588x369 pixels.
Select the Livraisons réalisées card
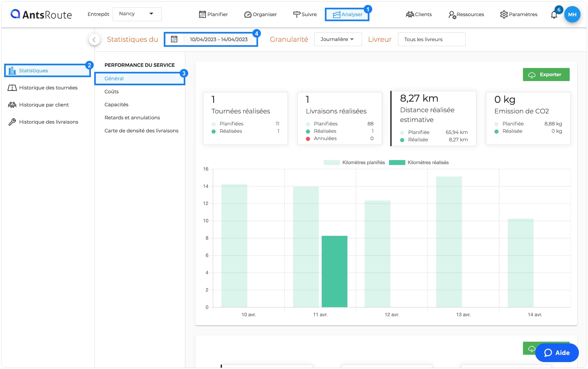click(339, 119)
